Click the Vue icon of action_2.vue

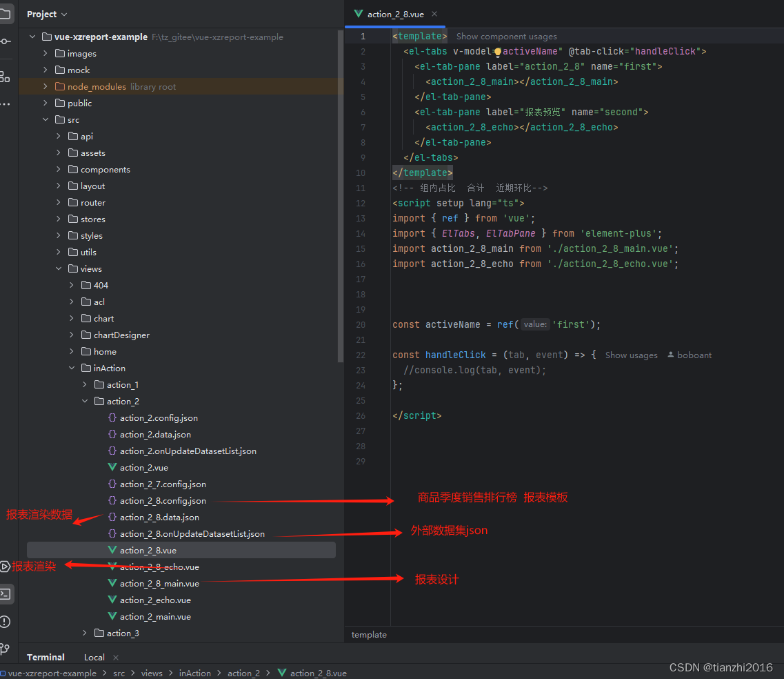point(112,467)
